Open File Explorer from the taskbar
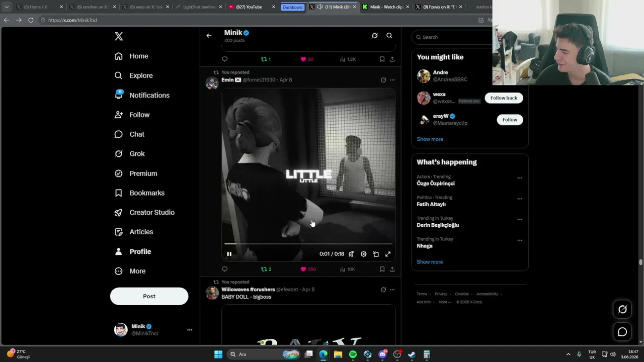Screen dimensions: 644x362 [338, 354]
